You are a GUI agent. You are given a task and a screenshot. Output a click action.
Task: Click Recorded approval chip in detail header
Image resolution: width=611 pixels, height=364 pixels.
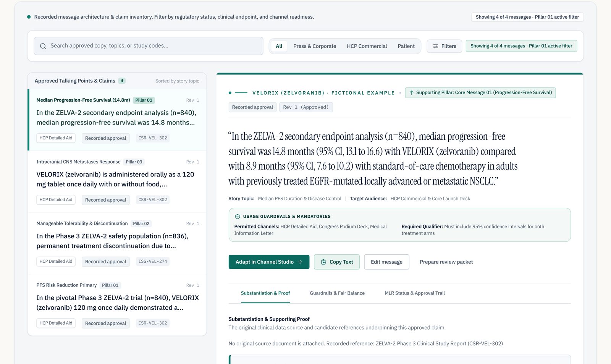point(252,107)
